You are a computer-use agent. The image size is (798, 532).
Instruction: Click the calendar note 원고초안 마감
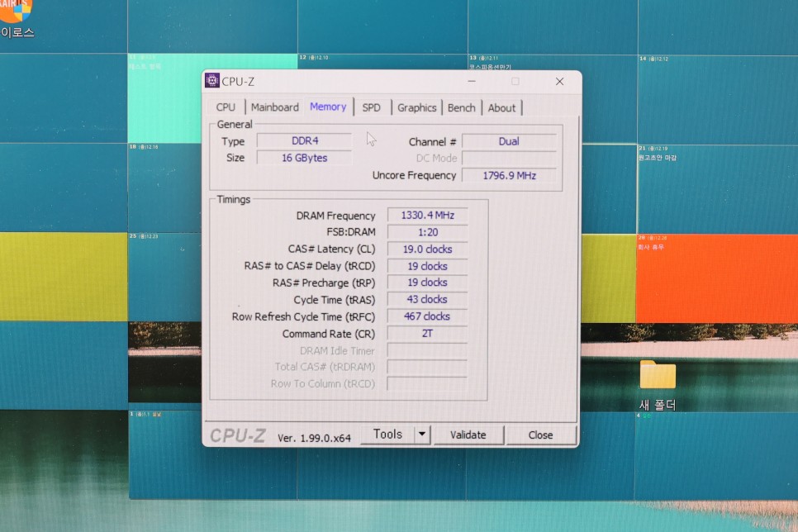point(658,158)
